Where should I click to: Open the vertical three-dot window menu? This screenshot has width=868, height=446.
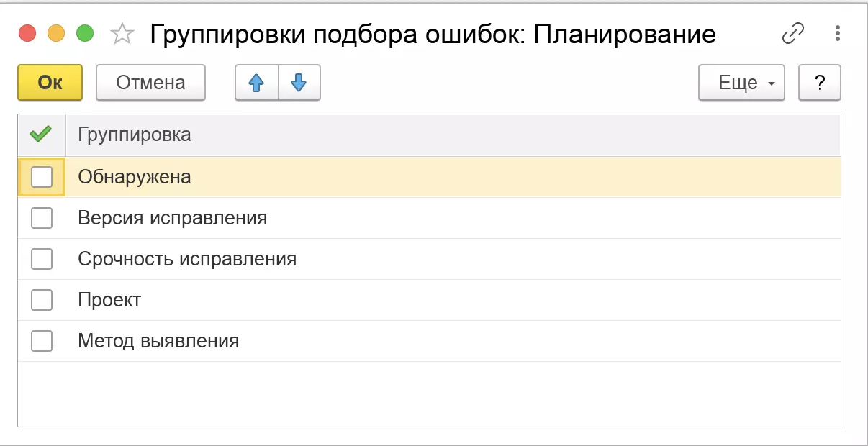click(837, 33)
